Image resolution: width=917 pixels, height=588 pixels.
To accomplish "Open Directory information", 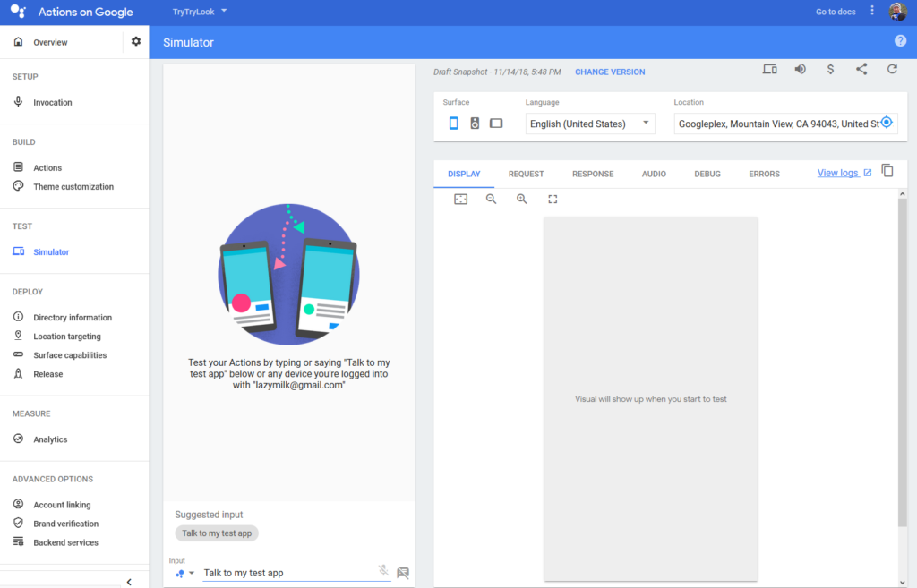I will point(74,318).
